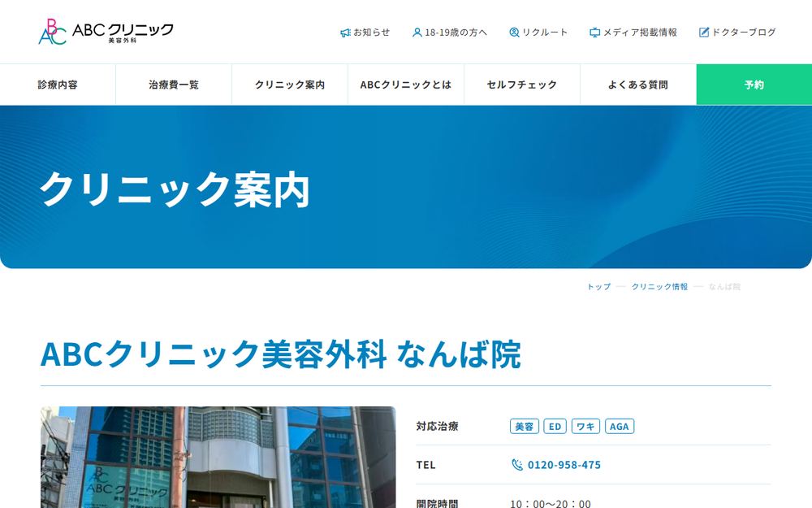This screenshot has height=508, width=812.
Task: Click the ABC Clinic logo
Action: pos(106,32)
